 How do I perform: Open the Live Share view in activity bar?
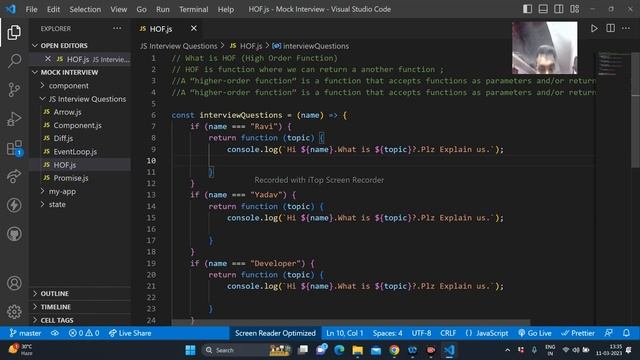14,176
